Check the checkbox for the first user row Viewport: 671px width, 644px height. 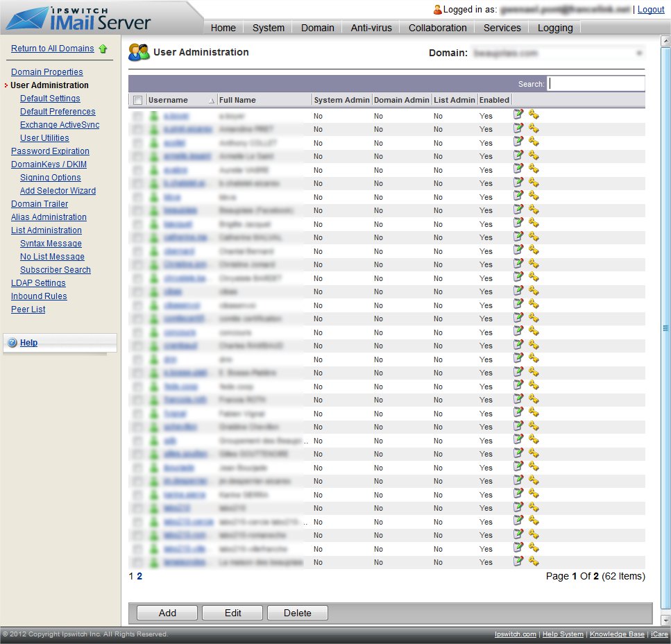(137, 116)
